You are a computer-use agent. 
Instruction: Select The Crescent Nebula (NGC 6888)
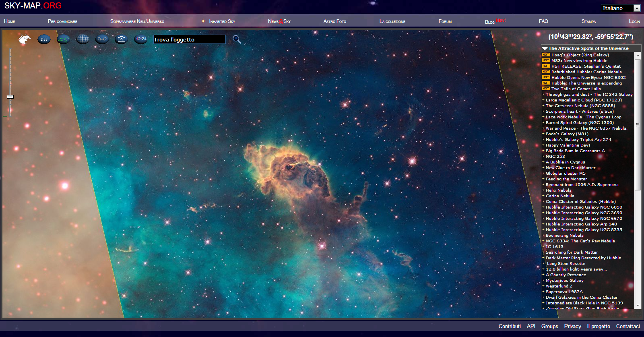click(x=580, y=105)
